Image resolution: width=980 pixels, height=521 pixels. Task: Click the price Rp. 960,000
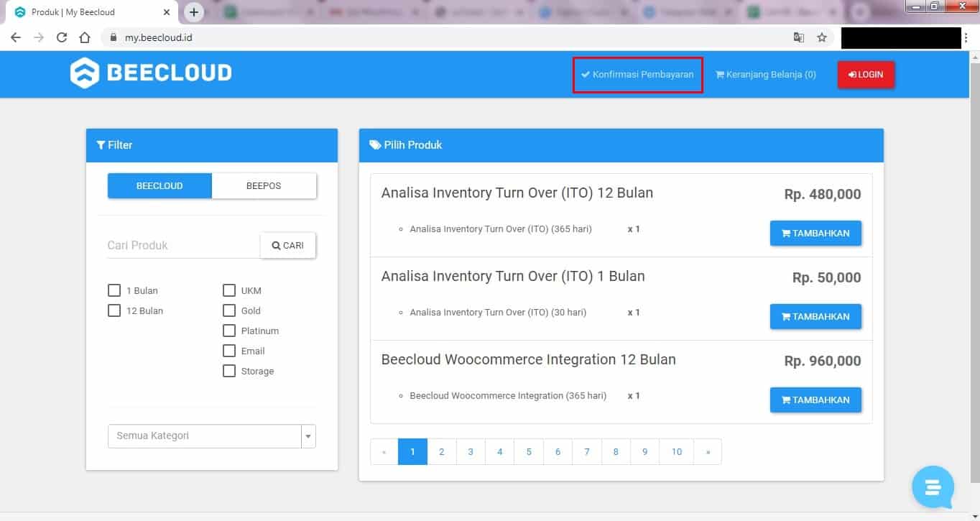click(x=823, y=361)
